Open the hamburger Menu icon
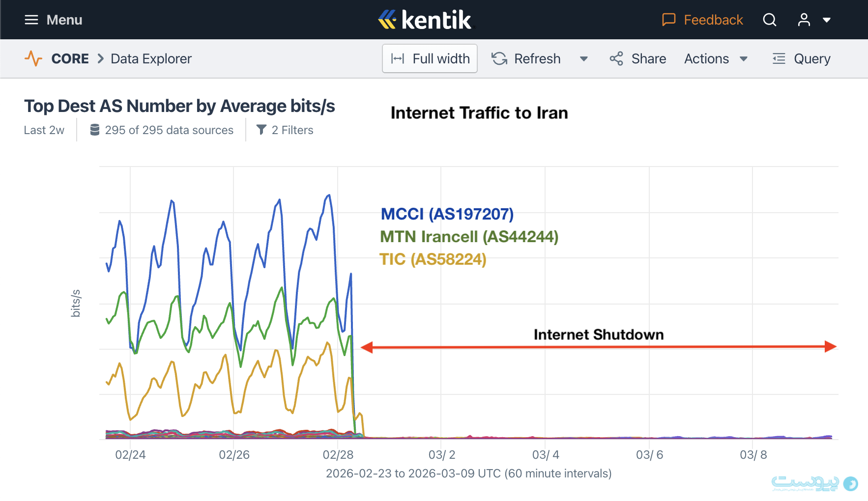Viewport: 868px width, 501px height. pyautogui.click(x=31, y=20)
